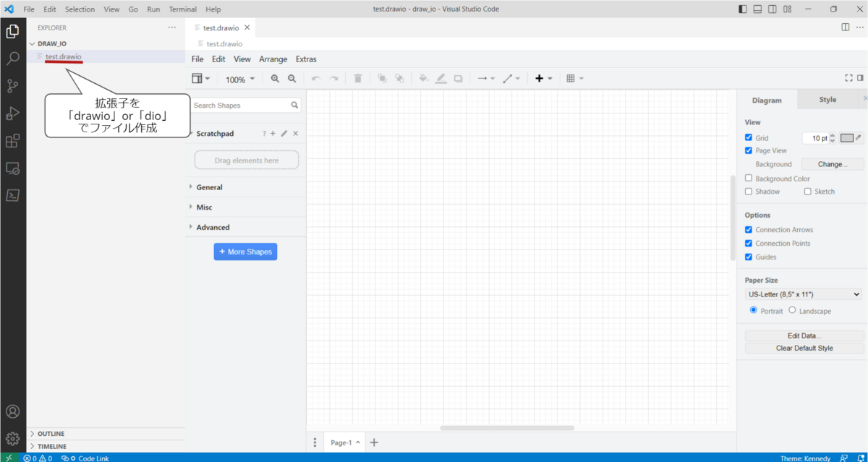This screenshot has height=462, width=868.
Task: Open the draw.io Extras menu
Action: [306, 59]
